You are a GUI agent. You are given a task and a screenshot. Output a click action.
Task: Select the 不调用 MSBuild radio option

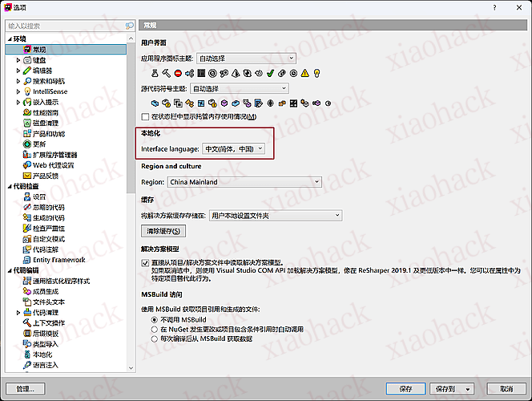pos(155,320)
